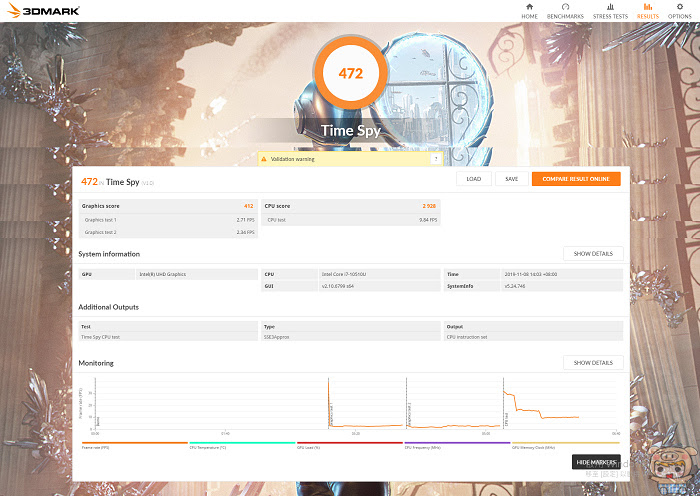Expand the Validation warning help button
Screen dimensions: 700x496
point(436,159)
